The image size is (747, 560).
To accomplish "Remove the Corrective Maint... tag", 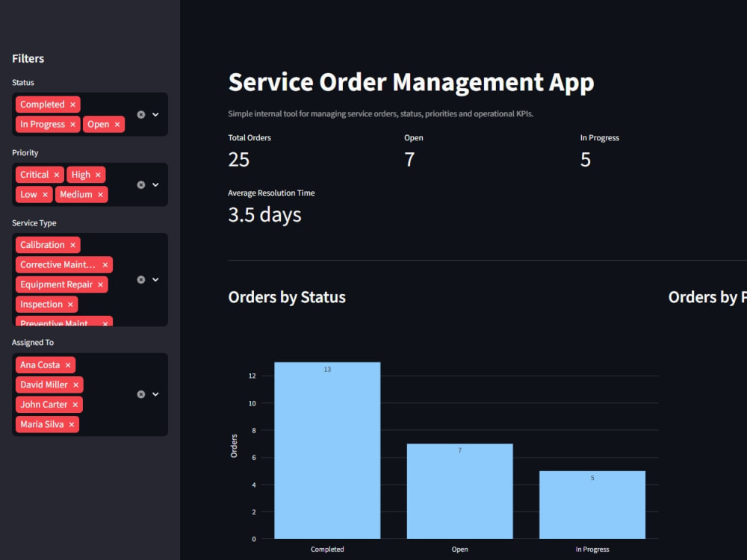I will 105,265.
